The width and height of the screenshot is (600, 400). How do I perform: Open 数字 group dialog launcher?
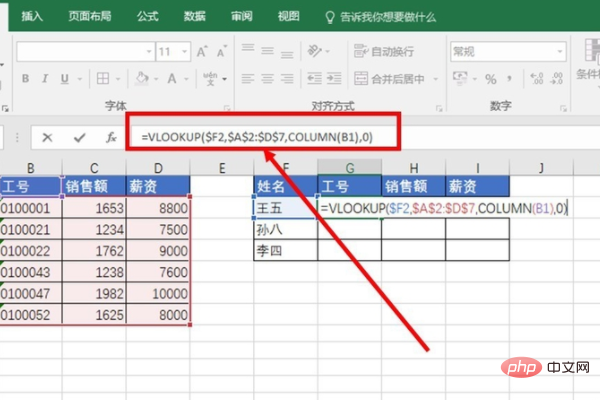(563, 108)
